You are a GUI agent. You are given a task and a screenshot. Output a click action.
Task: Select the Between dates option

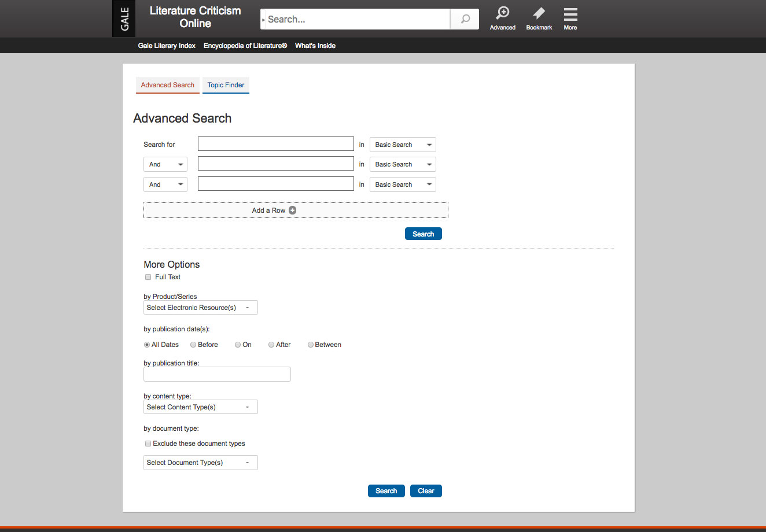pyautogui.click(x=311, y=345)
